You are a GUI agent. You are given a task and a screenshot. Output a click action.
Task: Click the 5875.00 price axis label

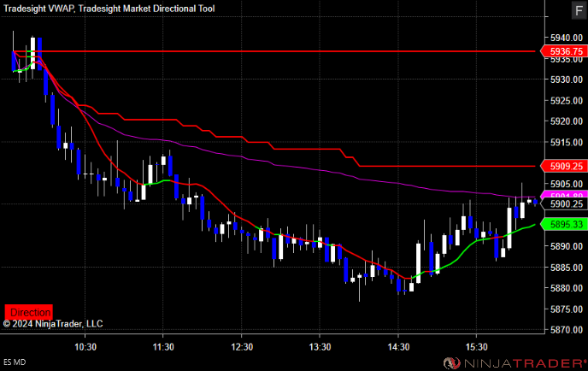pos(567,309)
